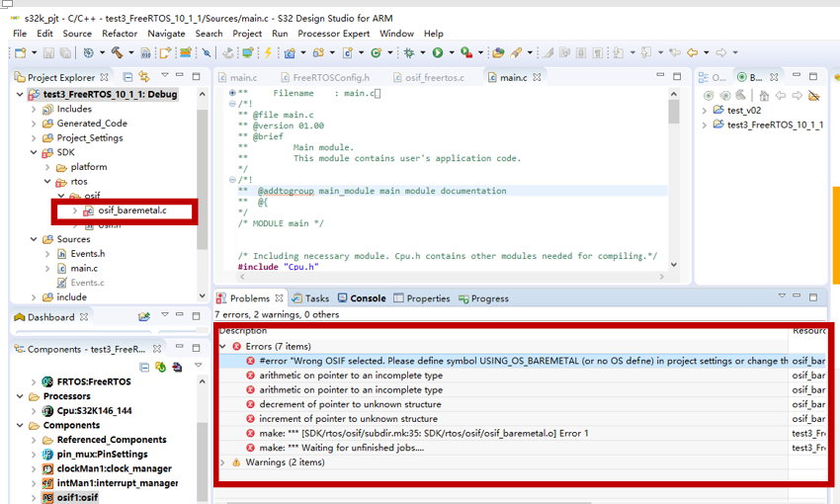The width and height of the screenshot is (840, 504).
Task: Click the monitor new connection icon
Action: (247, 52)
